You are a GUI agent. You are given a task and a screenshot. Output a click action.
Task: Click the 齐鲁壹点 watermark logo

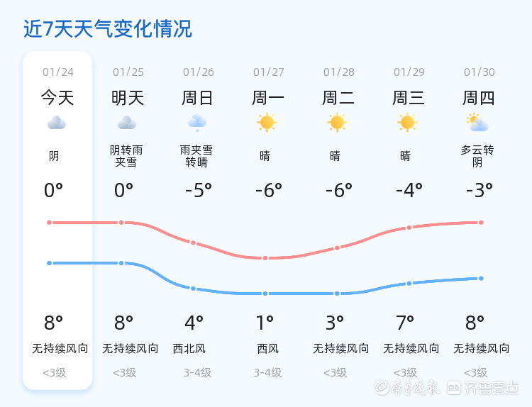coord(482,388)
